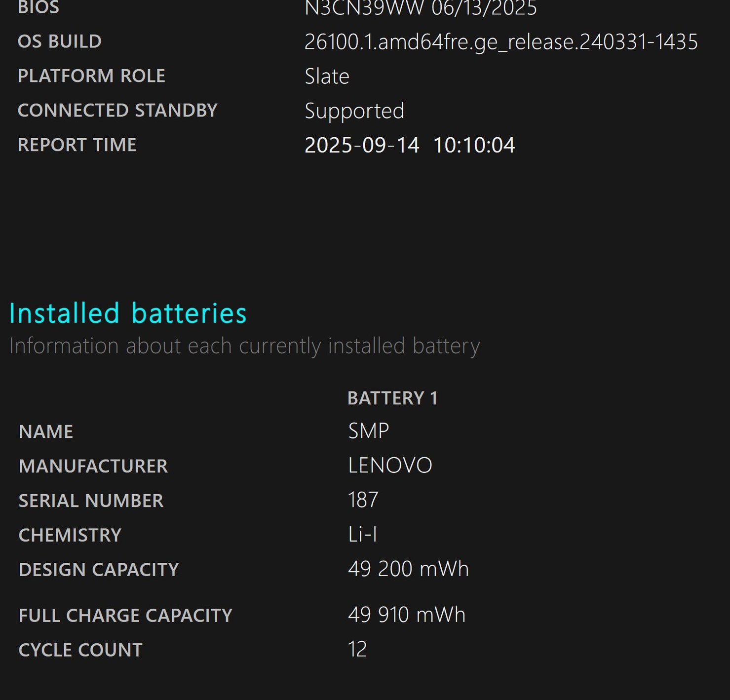Click the DESIGN CAPACITY label
Screen dimensions: 730x700
pyautogui.click(x=99, y=570)
